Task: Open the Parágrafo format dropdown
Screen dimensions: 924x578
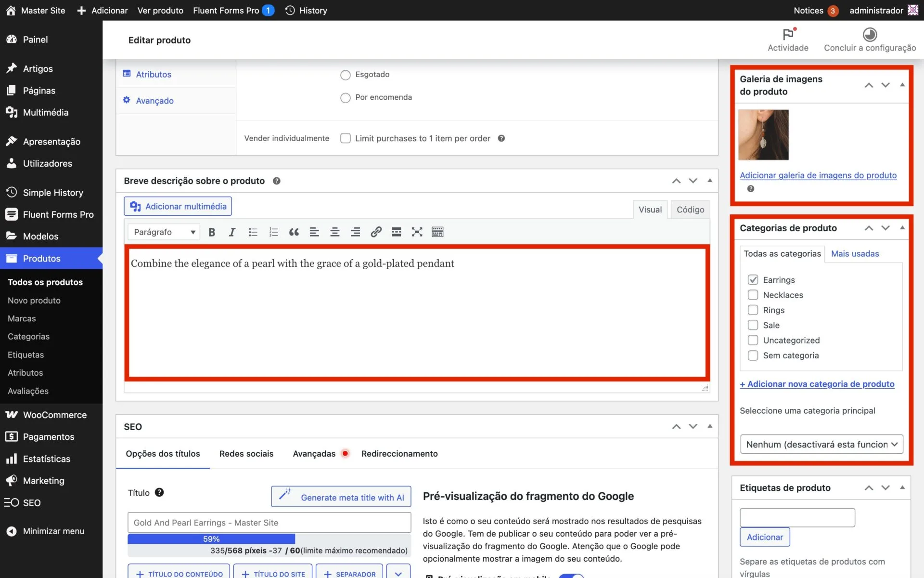Action: 164,232
